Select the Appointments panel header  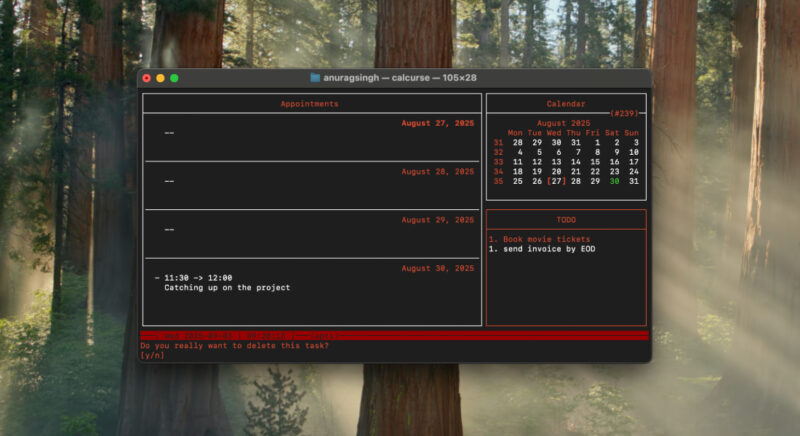click(x=310, y=104)
